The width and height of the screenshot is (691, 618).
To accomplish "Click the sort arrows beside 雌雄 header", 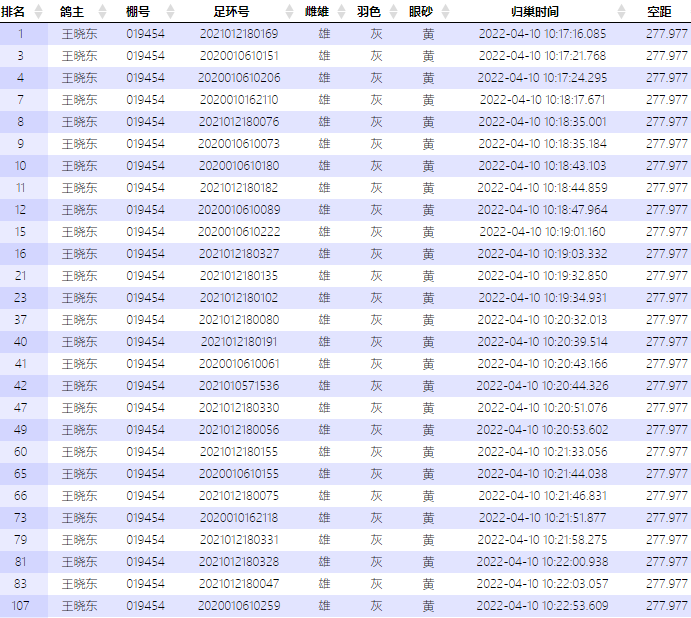I will (x=341, y=12).
